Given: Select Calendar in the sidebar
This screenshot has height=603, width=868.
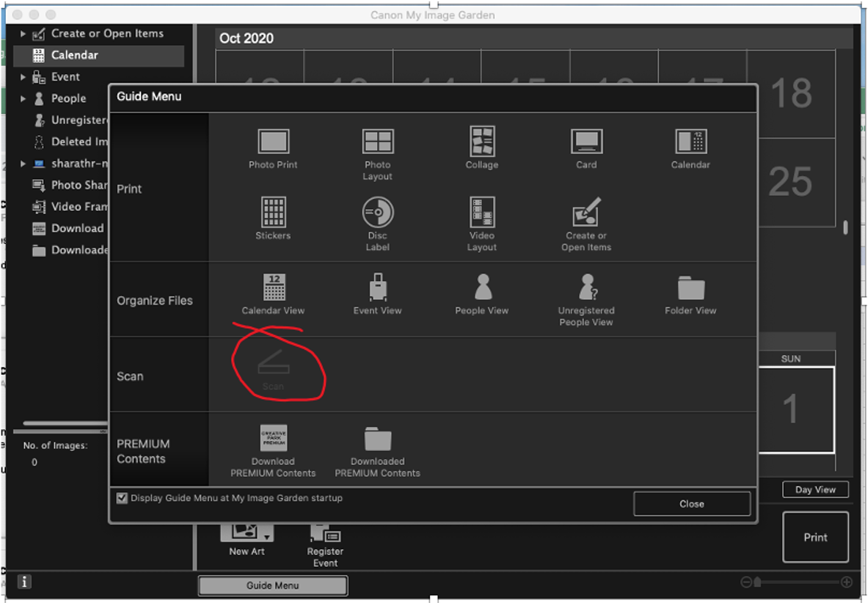Looking at the screenshot, I should tap(74, 55).
